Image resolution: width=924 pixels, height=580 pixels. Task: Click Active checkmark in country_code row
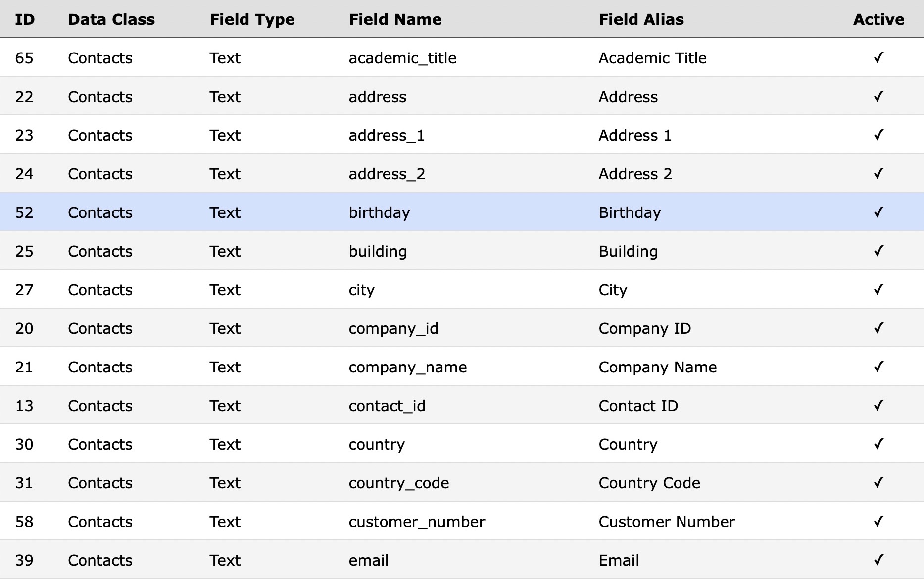(x=878, y=483)
